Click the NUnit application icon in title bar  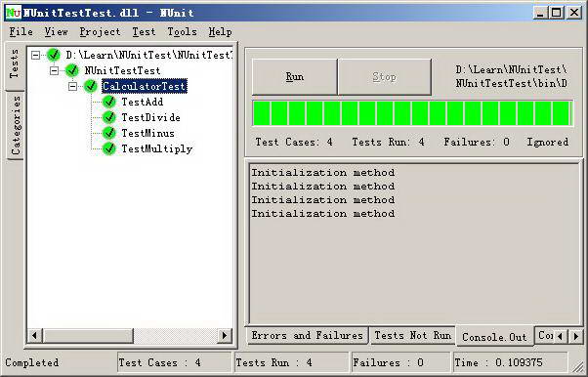click(x=13, y=13)
